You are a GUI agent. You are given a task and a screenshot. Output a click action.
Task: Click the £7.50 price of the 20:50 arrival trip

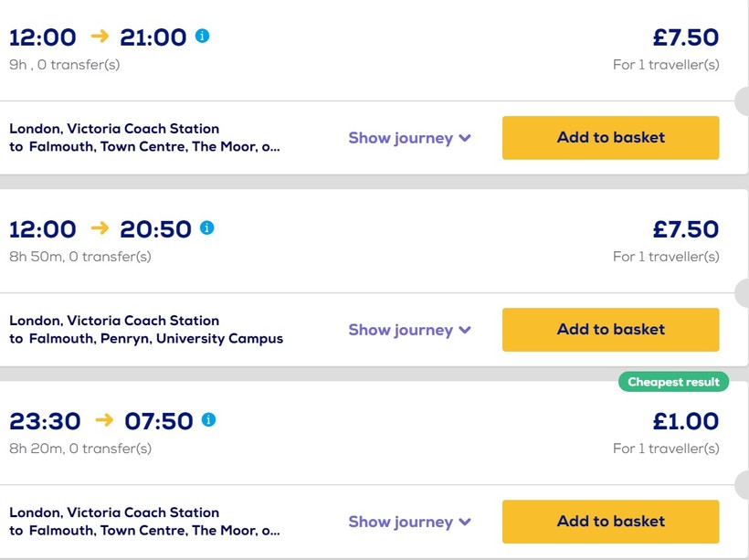(685, 229)
